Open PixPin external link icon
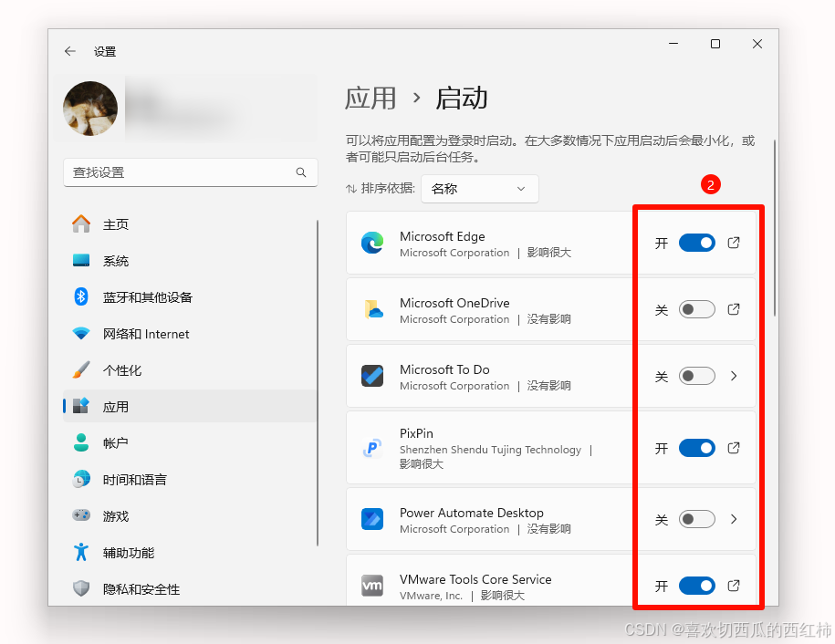 point(734,448)
